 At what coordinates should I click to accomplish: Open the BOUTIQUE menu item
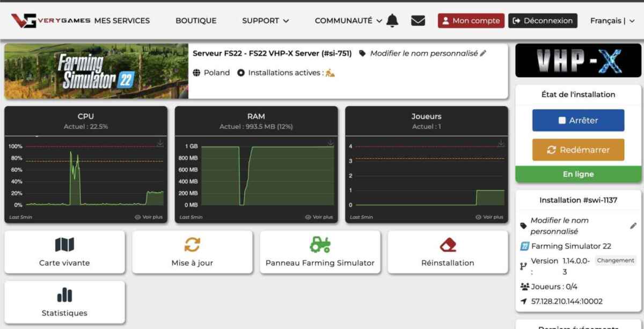[x=196, y=20]
